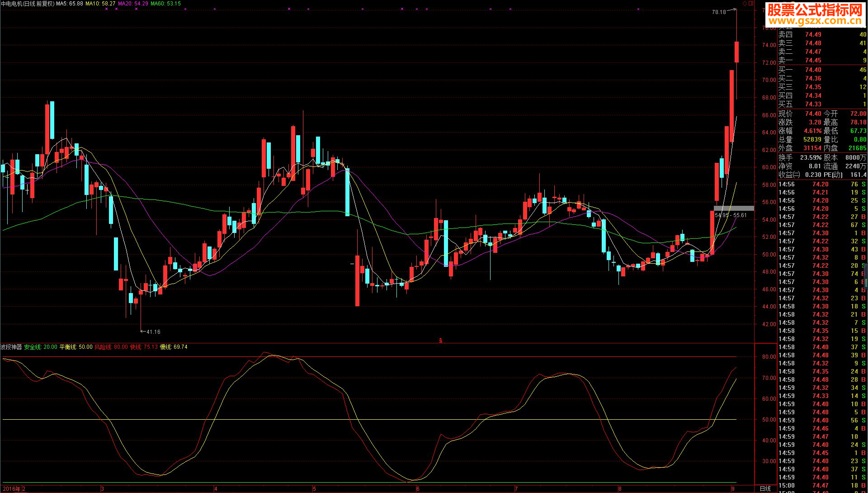Click the 涨跌 value 3.28
Screen dimensions: 868x493
(x=815, y=122)
